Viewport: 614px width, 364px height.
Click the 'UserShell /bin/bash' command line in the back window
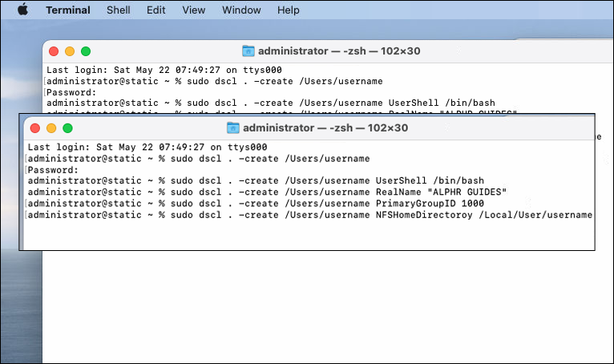(x=271, y=103)
